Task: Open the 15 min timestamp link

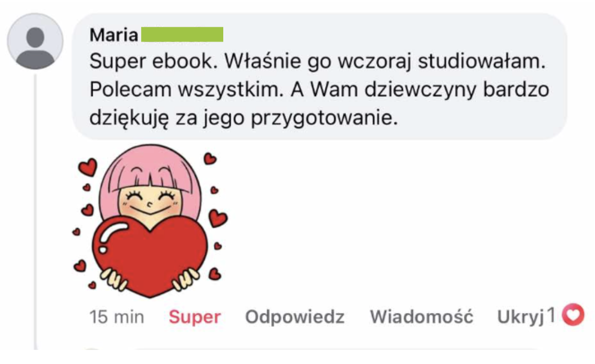Action: click(x=116, y=317)
